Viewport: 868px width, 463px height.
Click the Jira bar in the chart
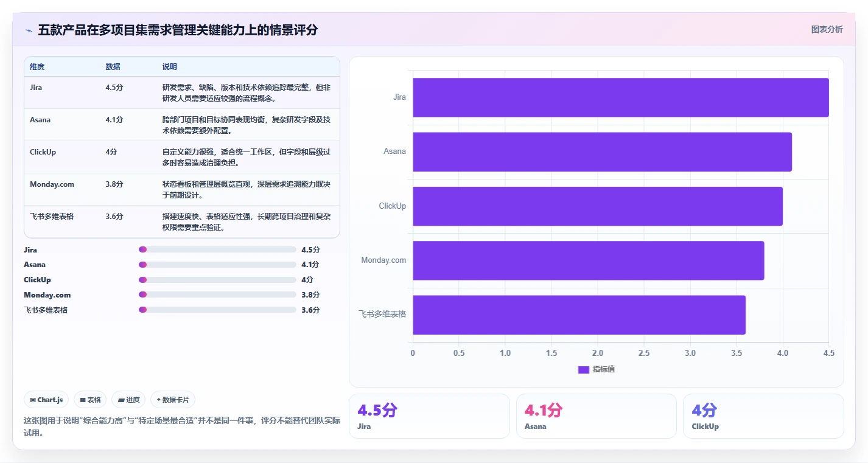[x=621, y=97]
